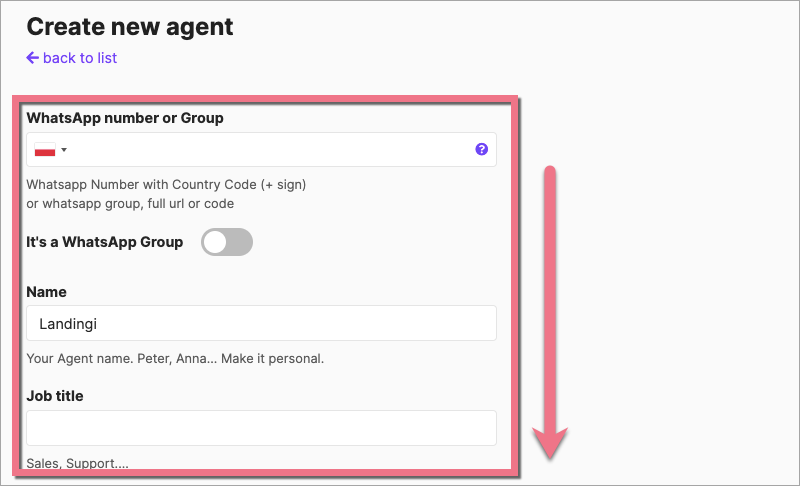Click the "Name" field label

47,291
